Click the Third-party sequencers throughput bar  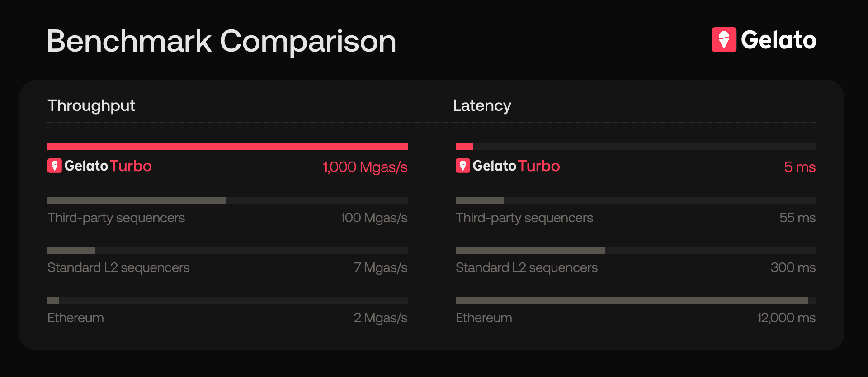136,200
